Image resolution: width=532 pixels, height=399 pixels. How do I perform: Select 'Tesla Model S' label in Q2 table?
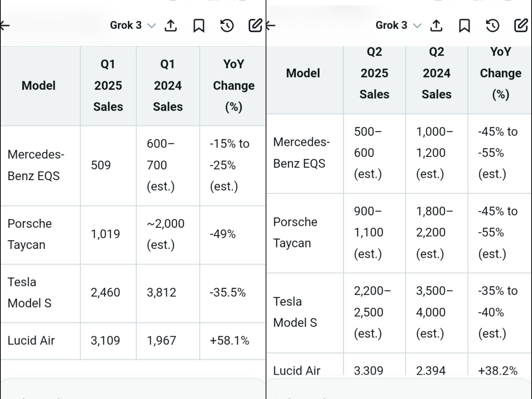295,312
